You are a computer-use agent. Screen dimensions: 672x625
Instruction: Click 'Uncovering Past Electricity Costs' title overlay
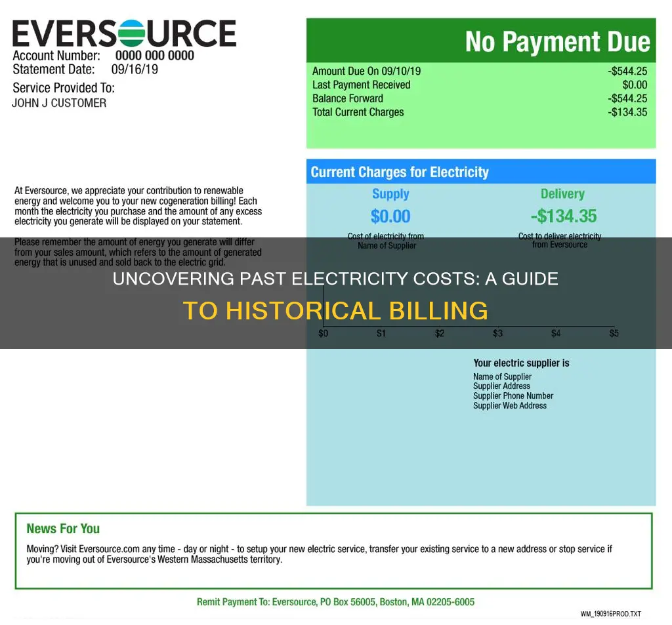[335, 279]
